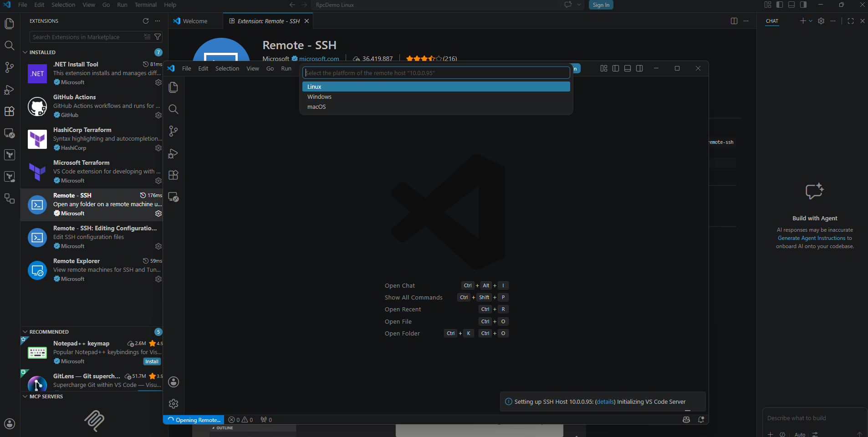Open Generate Agent Instructions link
Image resolution: width=868 pixels, height=437 pixels.
coord(812,238)
